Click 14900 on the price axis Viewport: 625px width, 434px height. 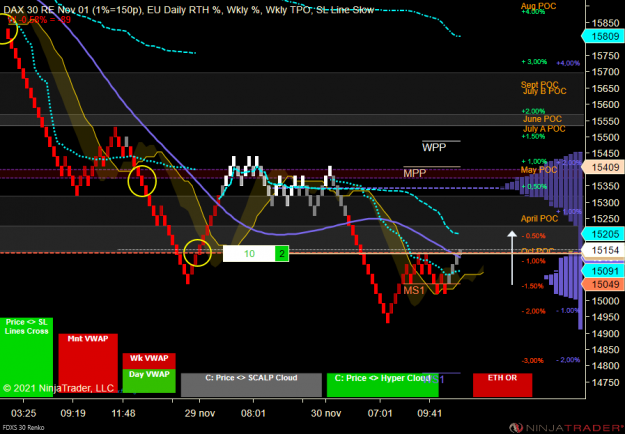[x=604, y=334]
